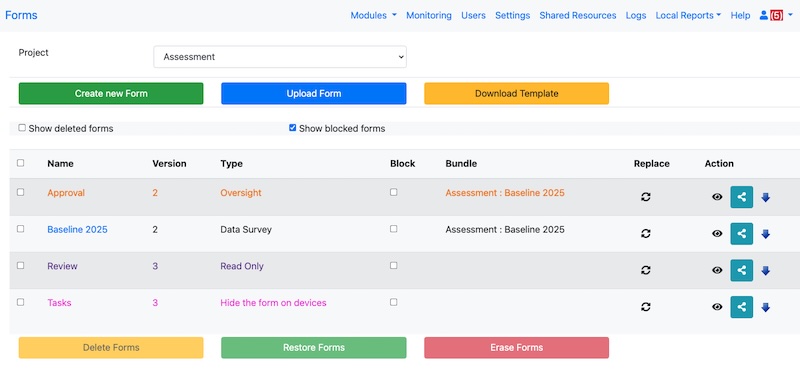This screenshot has width=800, height=373.
Task: Open Shared Resources in the navigation bar
Action: [578, 15]
